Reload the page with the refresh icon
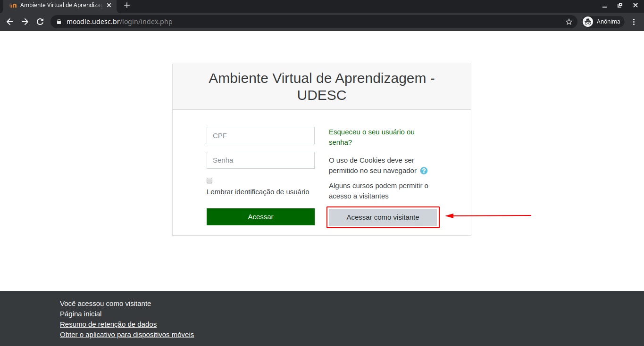Image resolution: width=644 pixels, height=346 pixels. (x=40, y=22)
